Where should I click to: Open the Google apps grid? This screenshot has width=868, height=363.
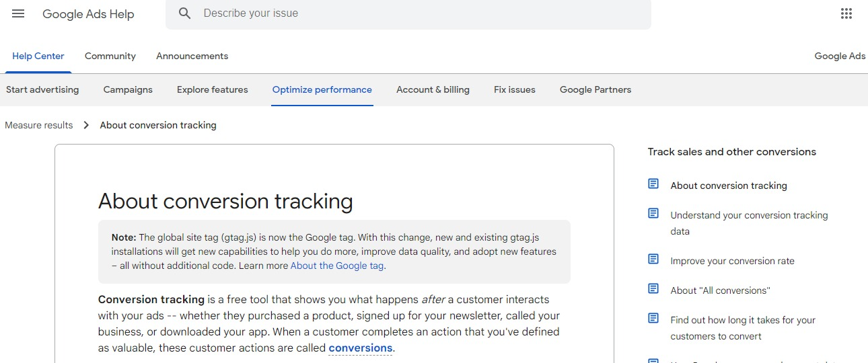[x=846, y=13]
